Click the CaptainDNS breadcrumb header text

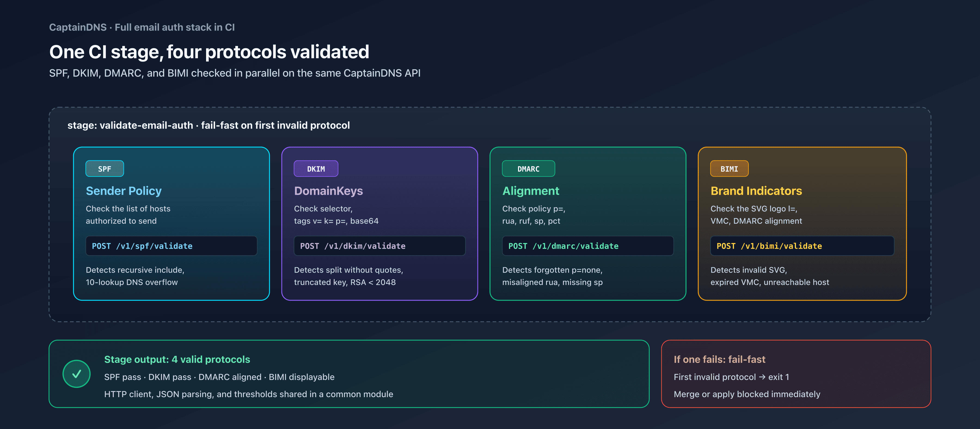coord(142,28)
